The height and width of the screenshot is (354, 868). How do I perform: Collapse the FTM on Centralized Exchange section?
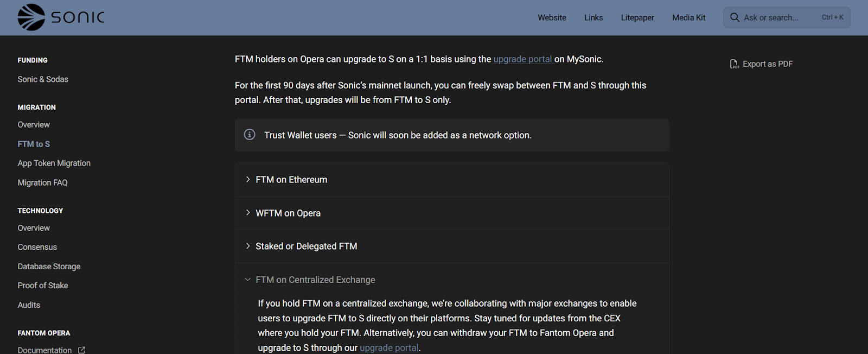(x=452, y=280)
